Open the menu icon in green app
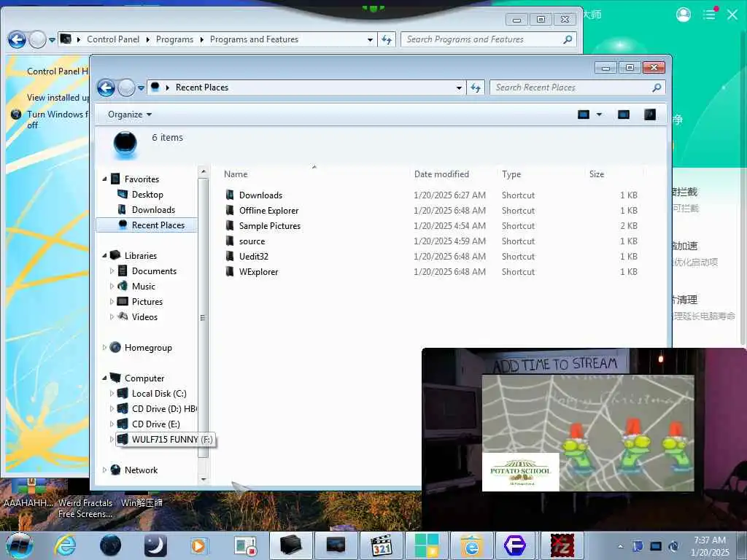The width and height of the screenshot is (747, 560). [x=709, y=15]
